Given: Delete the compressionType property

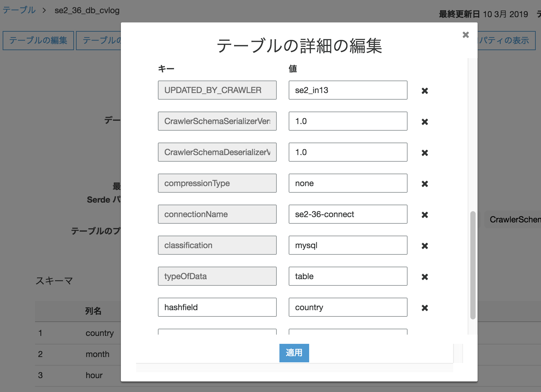Looking at the screenshot, I should (x=424, y=184).
